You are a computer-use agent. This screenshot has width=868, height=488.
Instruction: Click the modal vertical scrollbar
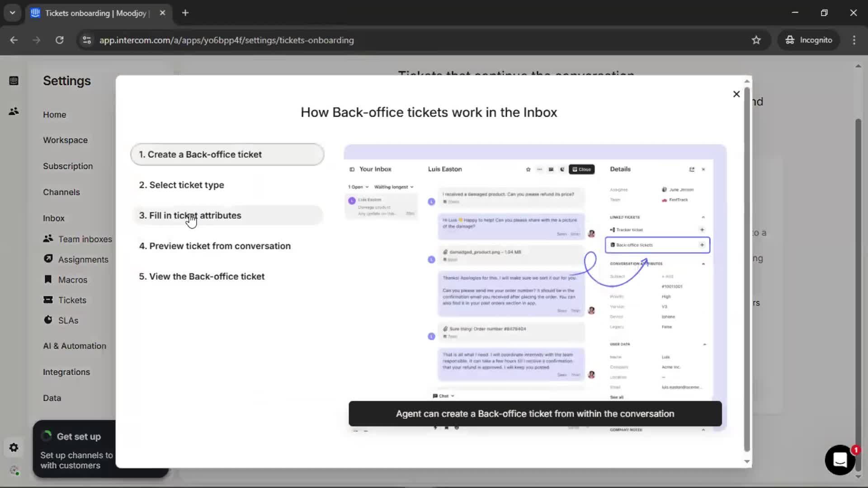pos(747,269)
